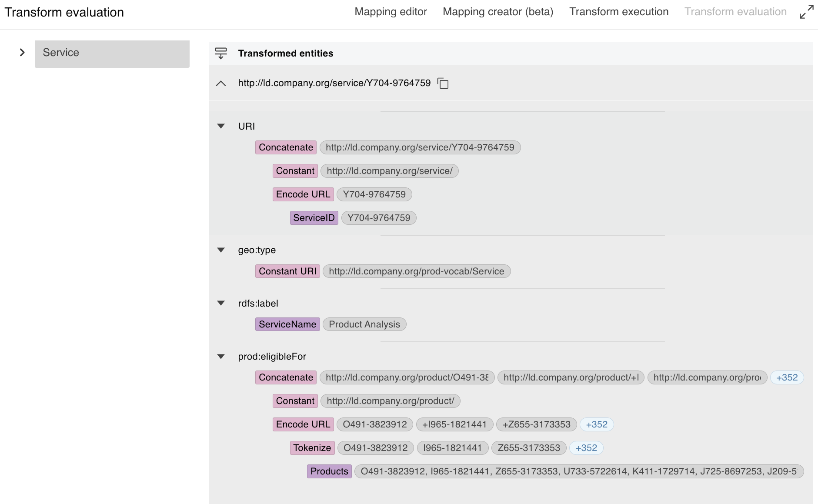The image size is (818, 504).
Task: Click the Concatenate tag under prod:eligibleFor
Action: [286, 377]
